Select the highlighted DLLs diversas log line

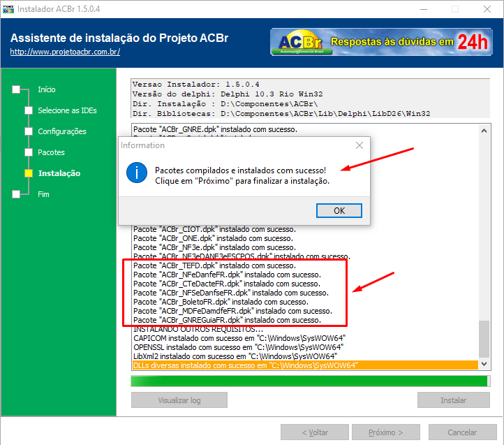point(305,365)
